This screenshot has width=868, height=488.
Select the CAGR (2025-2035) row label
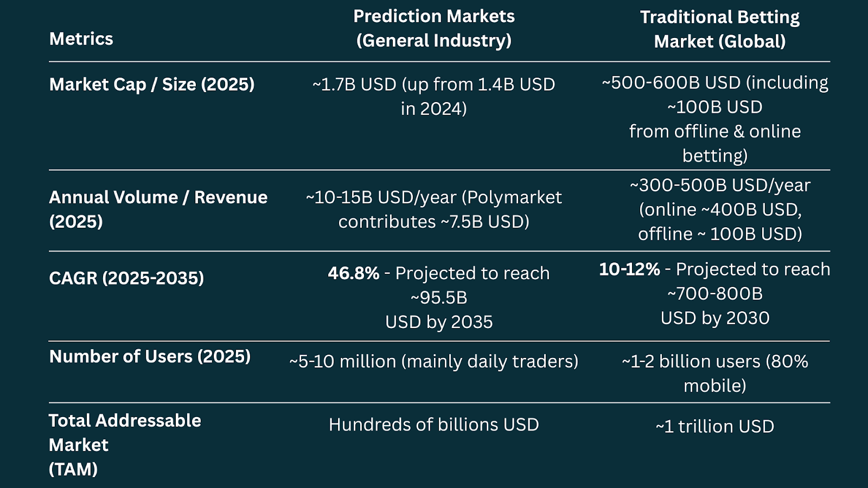pos(126,278)
